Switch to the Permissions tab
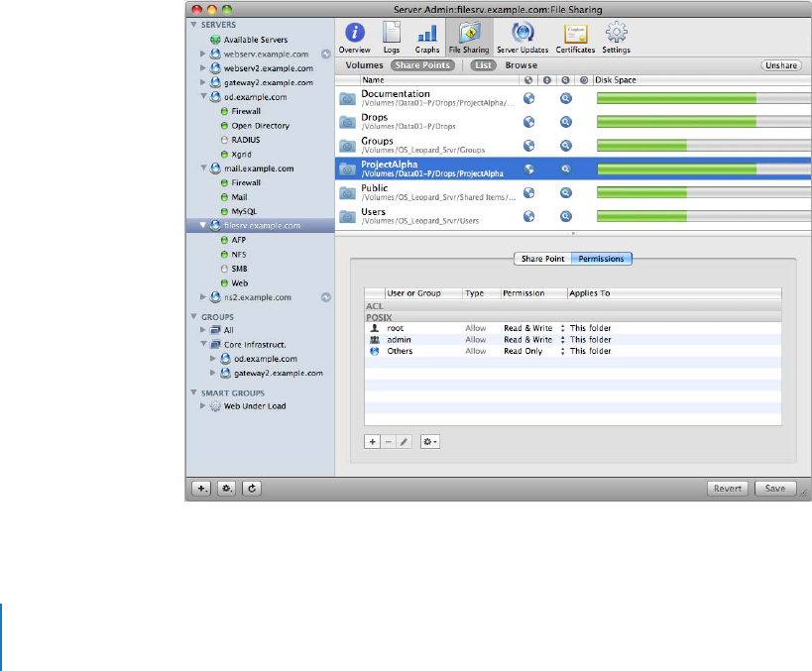This screenshot has height=671, width=812. click(601, 259)
